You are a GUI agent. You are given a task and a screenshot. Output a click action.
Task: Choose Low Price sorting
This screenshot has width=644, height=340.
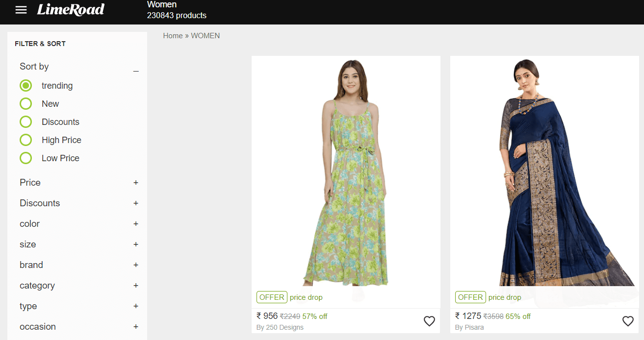[26, 158]
